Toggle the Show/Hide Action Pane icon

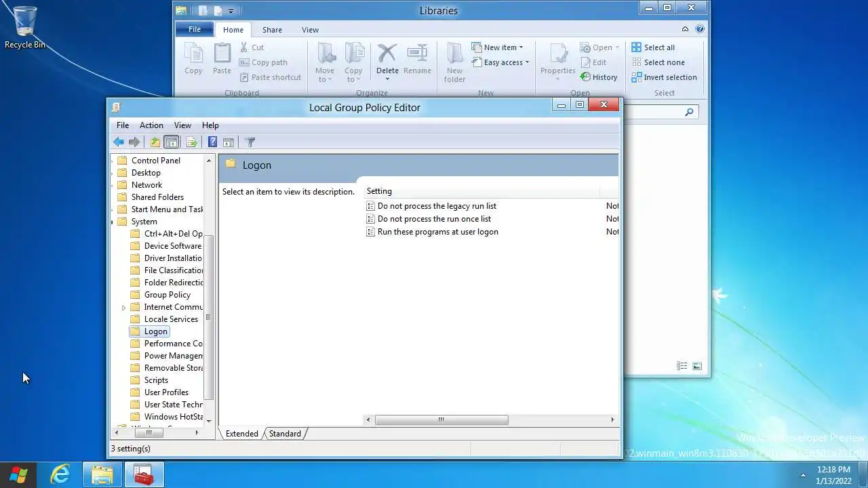coord(229,142)
